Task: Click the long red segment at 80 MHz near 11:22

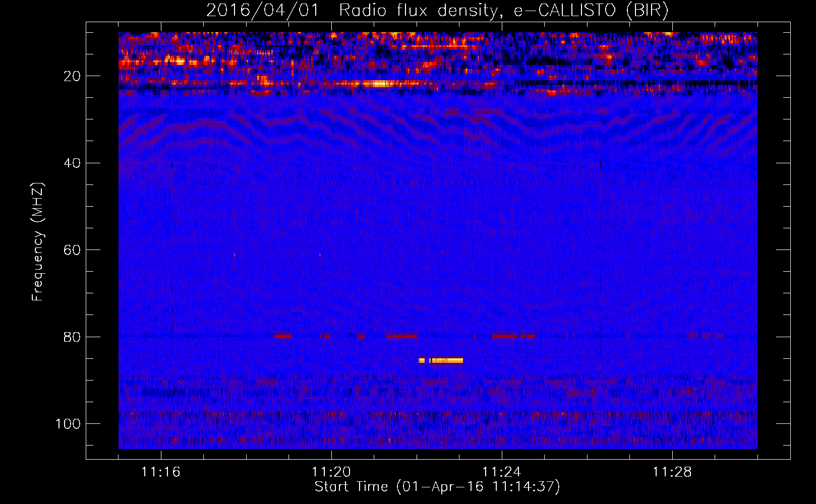Action: coord(402,335)
